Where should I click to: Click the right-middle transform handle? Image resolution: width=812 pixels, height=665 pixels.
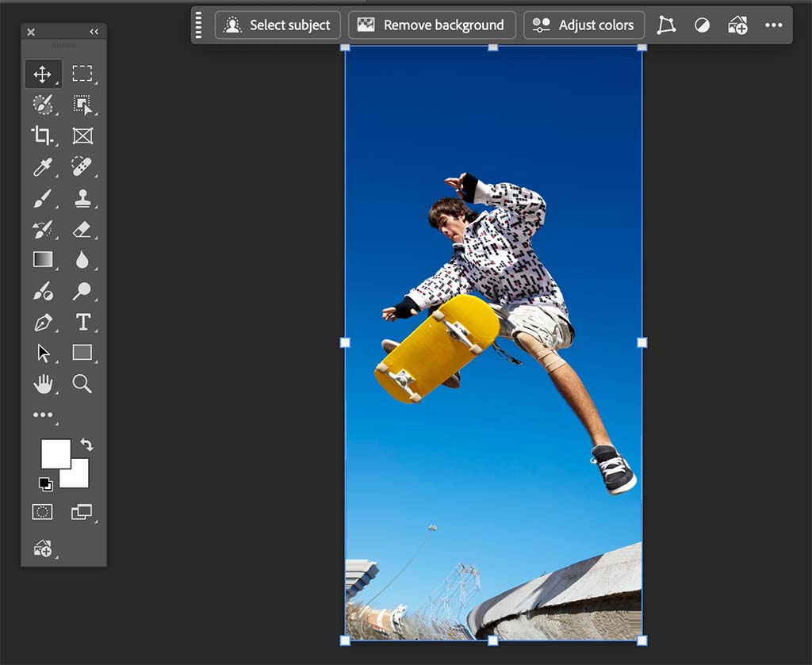click(642, 342)
